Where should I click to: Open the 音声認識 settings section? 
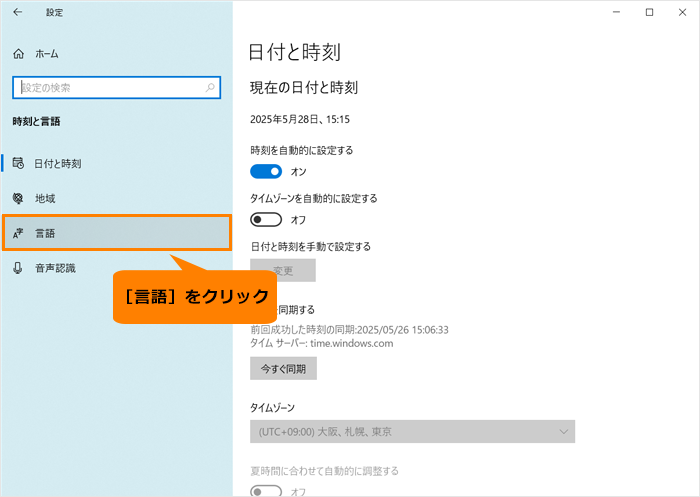[117, 268]
